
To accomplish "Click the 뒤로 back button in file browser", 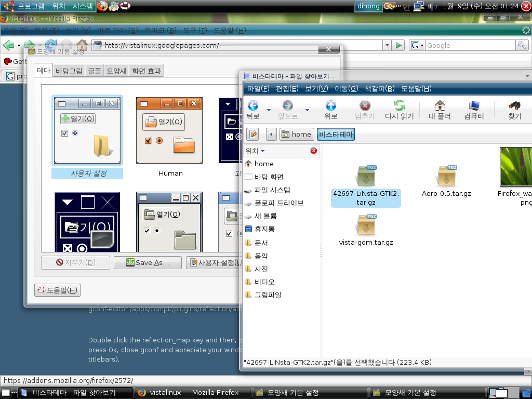I will [253, 110].
